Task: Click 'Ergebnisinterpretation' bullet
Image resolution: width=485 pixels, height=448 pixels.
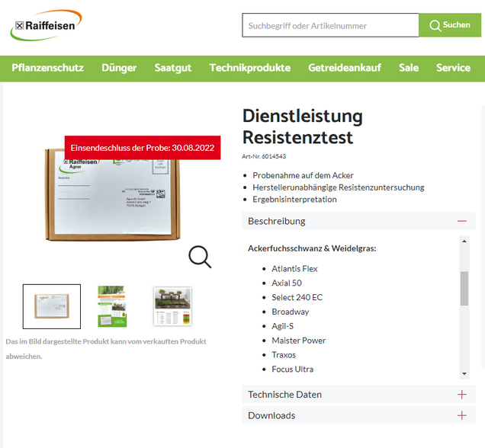Action: 294,200
